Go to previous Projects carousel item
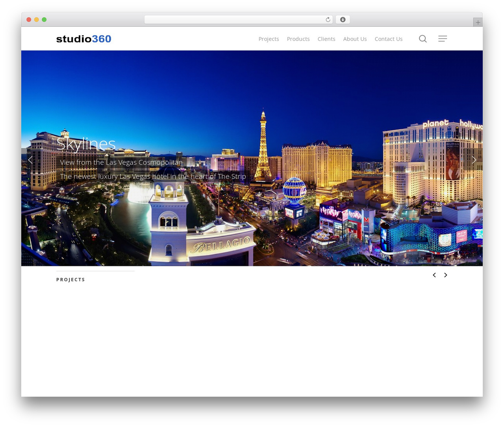The height and width of the screenshot is (427, 504). pyautogui.click(x=434, y=275)
